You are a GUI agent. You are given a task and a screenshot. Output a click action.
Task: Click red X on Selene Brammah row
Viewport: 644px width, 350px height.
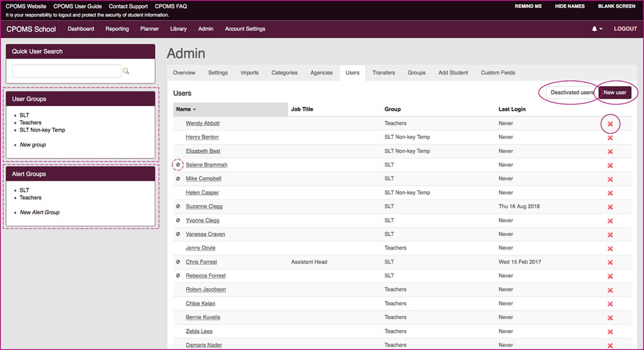tap(610, 165)
